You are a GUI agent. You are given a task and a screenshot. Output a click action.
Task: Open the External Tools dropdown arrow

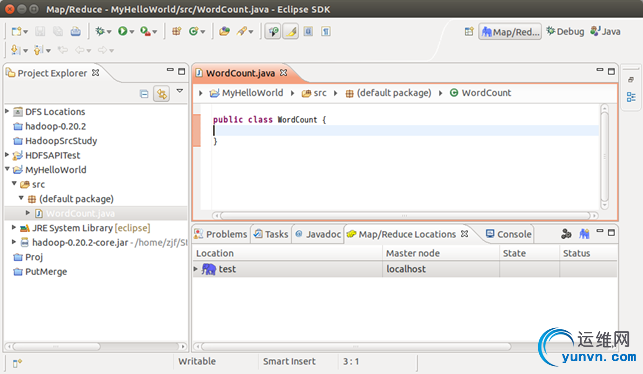pyautogui.click(x=155, y=32)
